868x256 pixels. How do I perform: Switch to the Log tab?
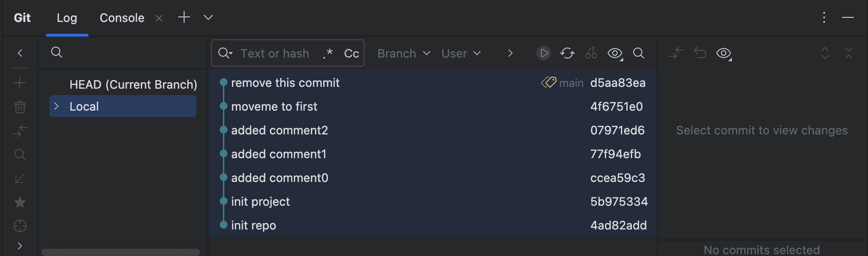click(x=67, y=18)
